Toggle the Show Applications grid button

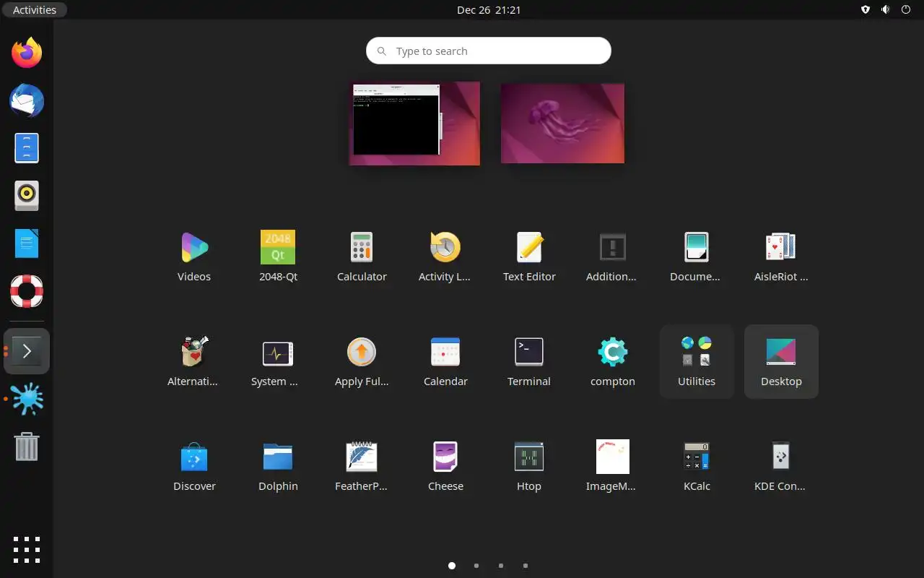point(27,550)
